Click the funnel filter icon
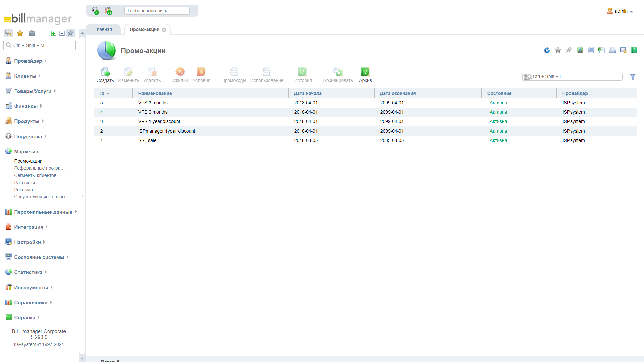The image size is (644, 362). tap(632, 77)
